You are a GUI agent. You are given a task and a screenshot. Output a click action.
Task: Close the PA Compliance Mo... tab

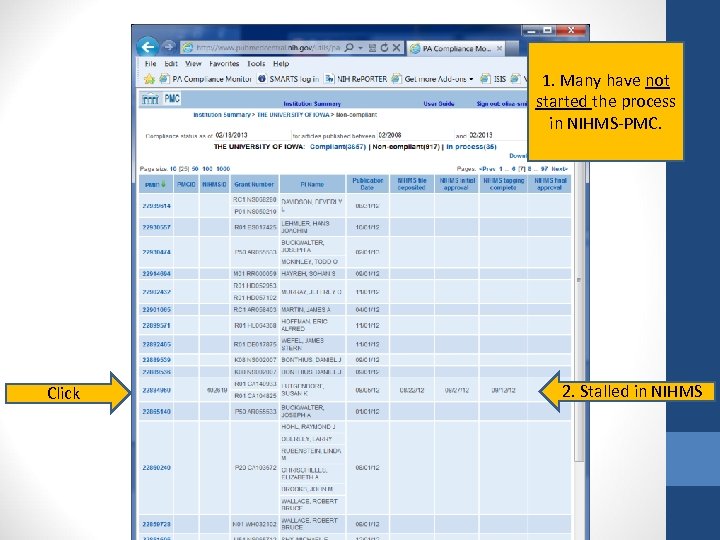pos(499,48)
